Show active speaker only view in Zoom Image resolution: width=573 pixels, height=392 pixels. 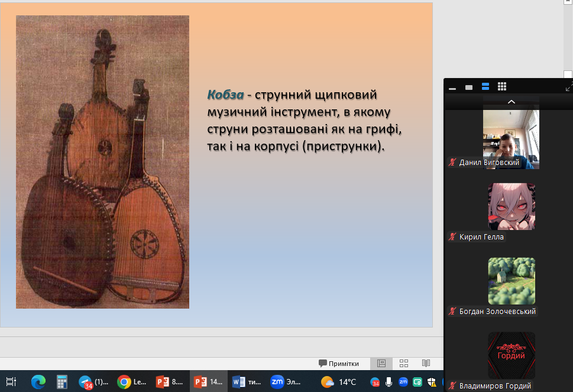[x=469, y=87]
